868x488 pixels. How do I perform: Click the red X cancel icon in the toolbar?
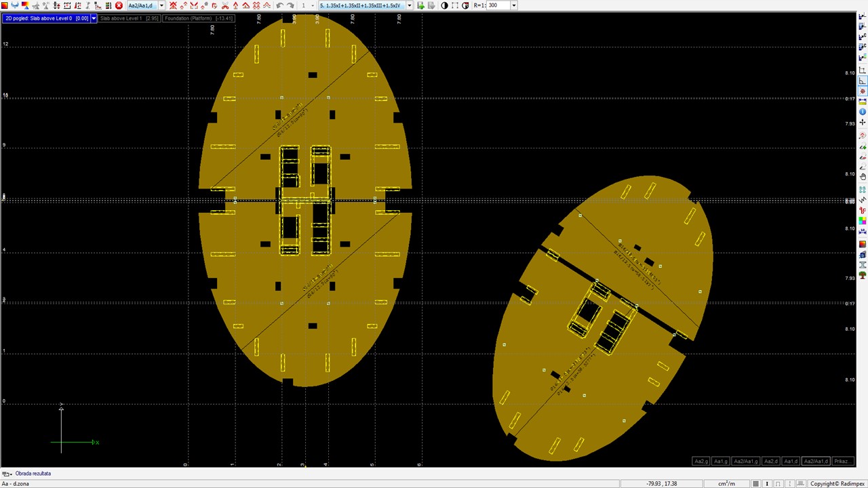(x=119, y=5)
